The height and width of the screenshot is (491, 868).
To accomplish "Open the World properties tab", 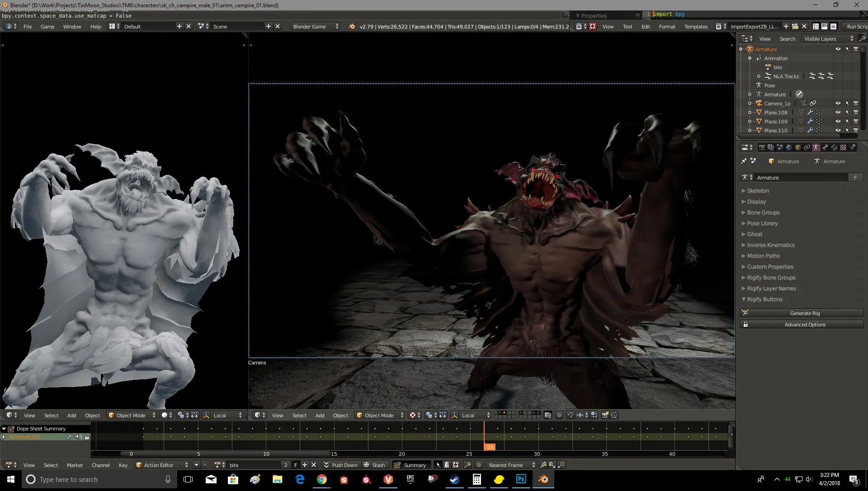I will (789, 147).
